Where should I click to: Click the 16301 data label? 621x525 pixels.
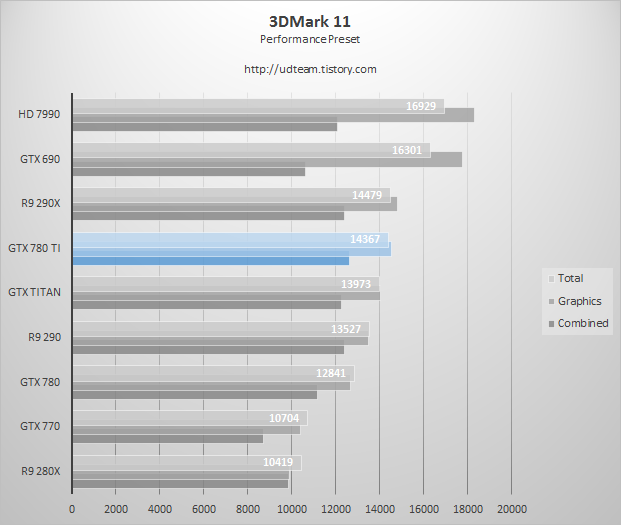coord(407,150)
